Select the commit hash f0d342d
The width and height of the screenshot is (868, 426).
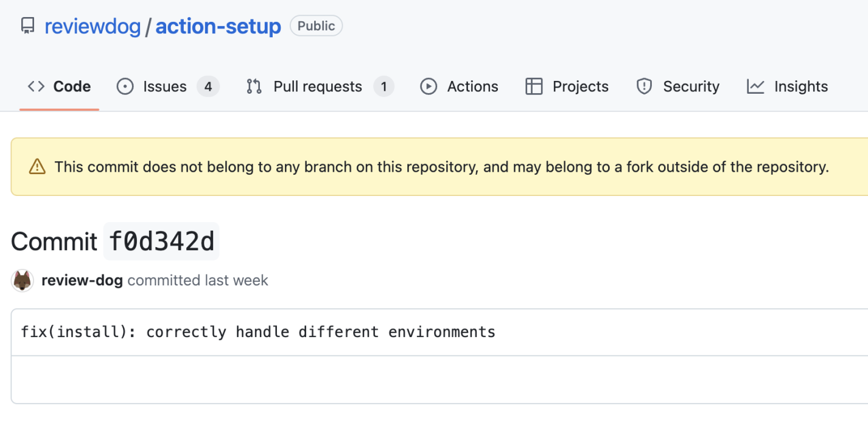(x=161, y=241)
